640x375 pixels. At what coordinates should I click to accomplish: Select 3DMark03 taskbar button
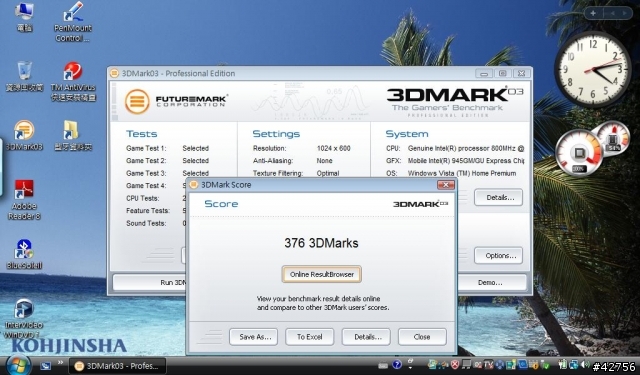pyautogui.click(x=118, y=366)
